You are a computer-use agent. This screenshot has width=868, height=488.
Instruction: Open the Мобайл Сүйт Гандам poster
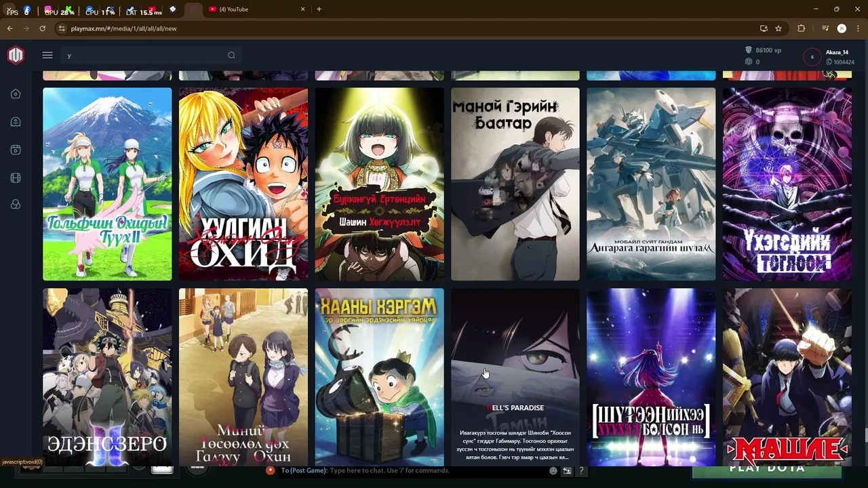651,184
